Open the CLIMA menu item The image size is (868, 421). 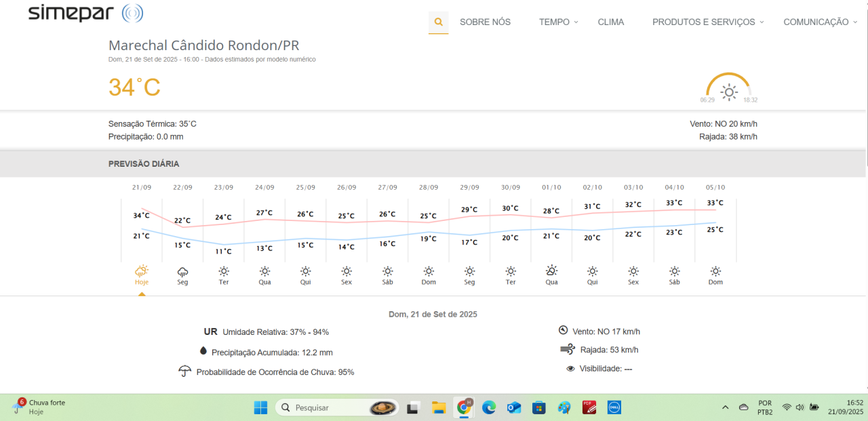pos(611,22)
